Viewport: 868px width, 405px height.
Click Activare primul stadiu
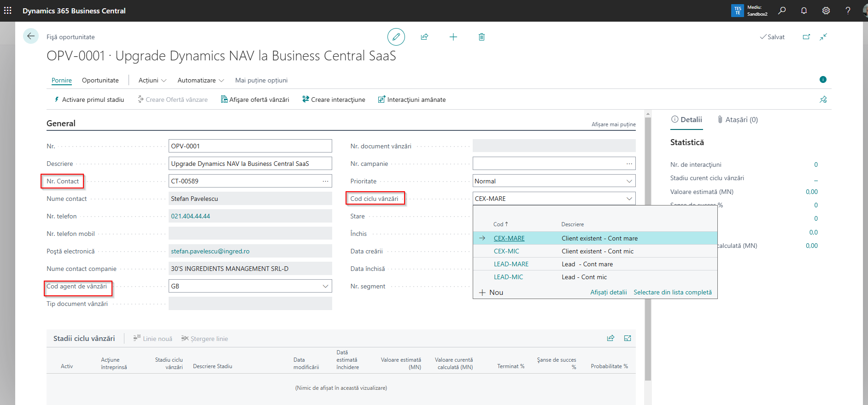pos(89,100)
